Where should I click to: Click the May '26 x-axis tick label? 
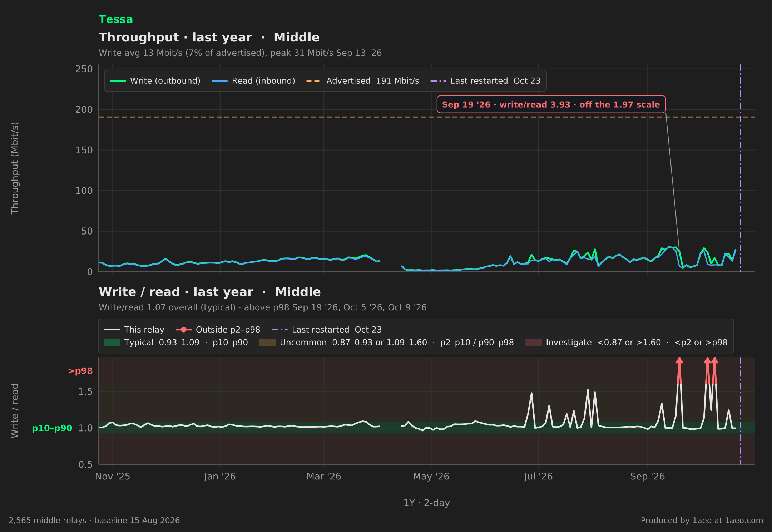431,477
